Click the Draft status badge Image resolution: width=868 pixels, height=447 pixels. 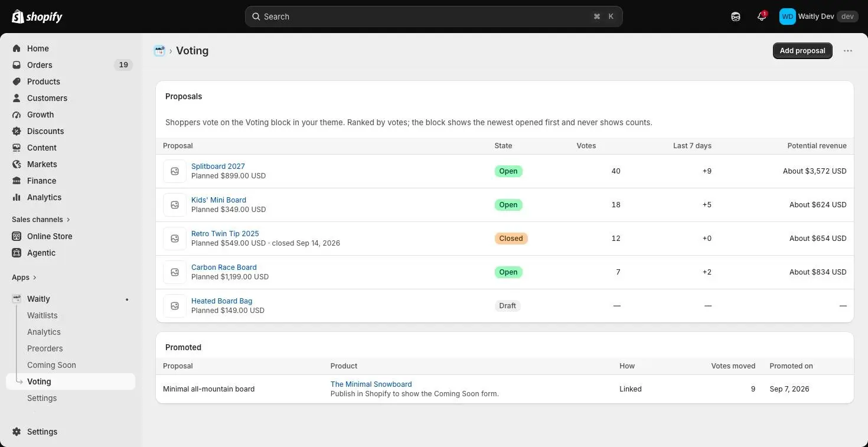507,306
